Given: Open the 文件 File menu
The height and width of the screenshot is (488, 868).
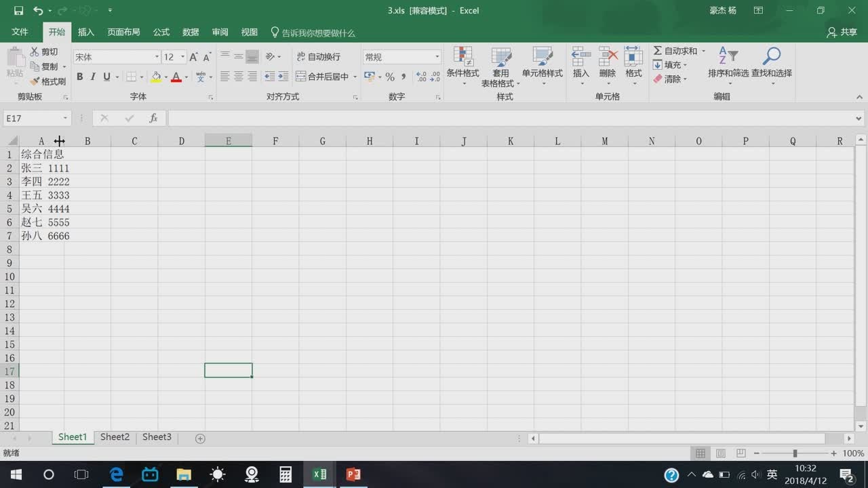Looking at the screenshot, I should point(20,32).
